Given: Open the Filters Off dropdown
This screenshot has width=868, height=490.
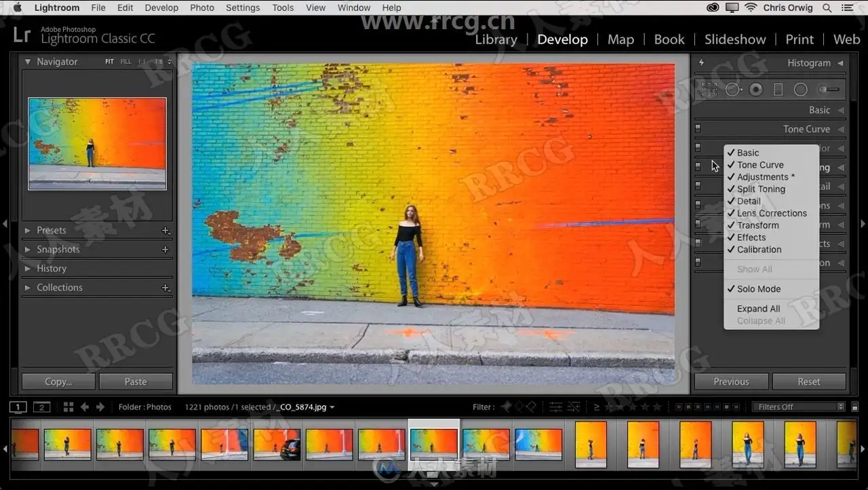Looking at the screenshot, I should 799,407.
